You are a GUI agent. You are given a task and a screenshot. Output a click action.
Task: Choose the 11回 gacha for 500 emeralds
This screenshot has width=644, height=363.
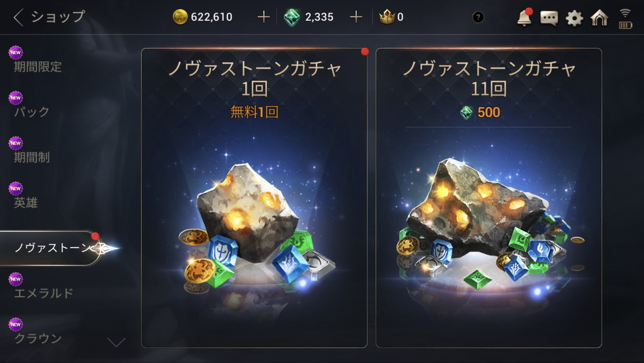coord(488,198)
